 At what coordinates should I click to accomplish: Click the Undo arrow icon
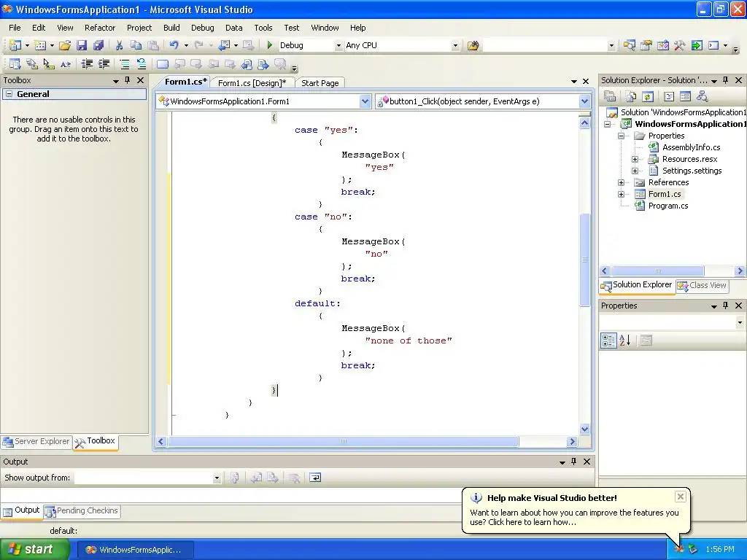click(174, 45)
